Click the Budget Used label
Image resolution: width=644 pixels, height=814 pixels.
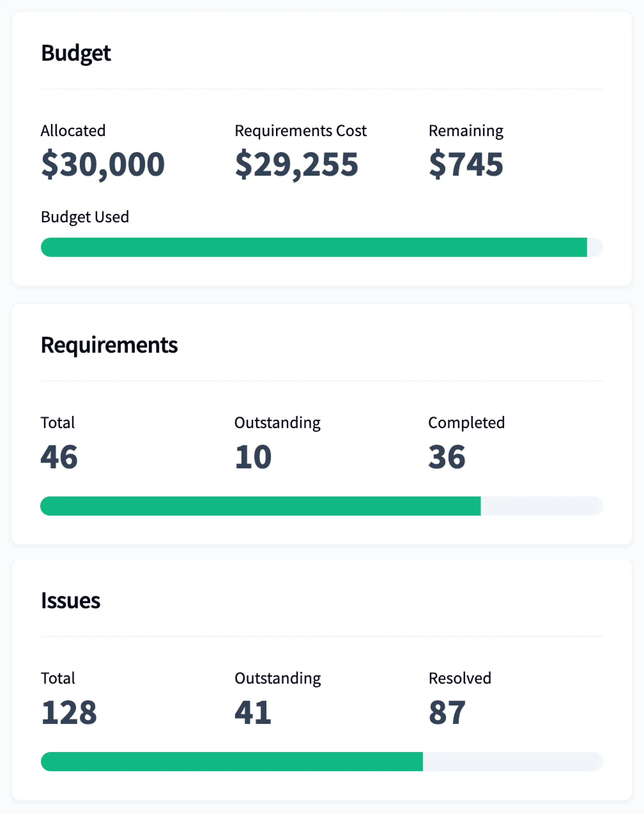point(85,217)
